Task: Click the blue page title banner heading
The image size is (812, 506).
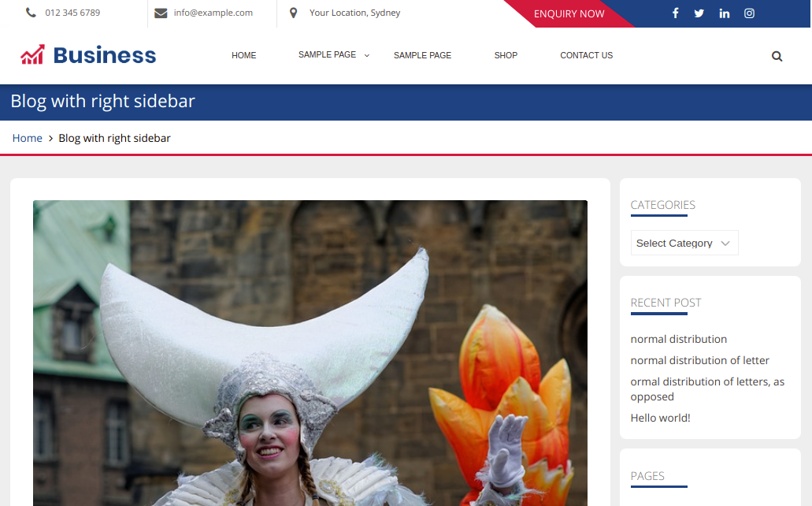Action: (x=102, y=101)
